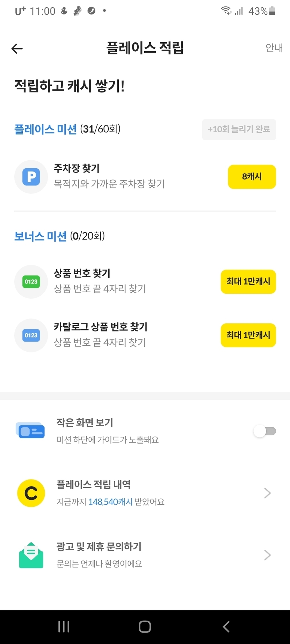Tap the +10회 늘리기 완료 button
This screenshot has width=290, height=644.
239,130
